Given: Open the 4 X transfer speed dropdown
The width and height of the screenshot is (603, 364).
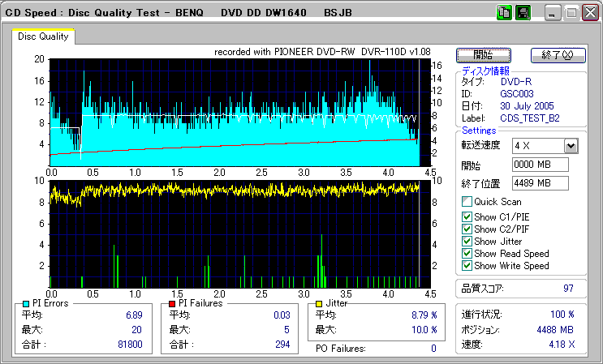Looking at the screenshot, I should pyautogui.click(x=571, y=146).
